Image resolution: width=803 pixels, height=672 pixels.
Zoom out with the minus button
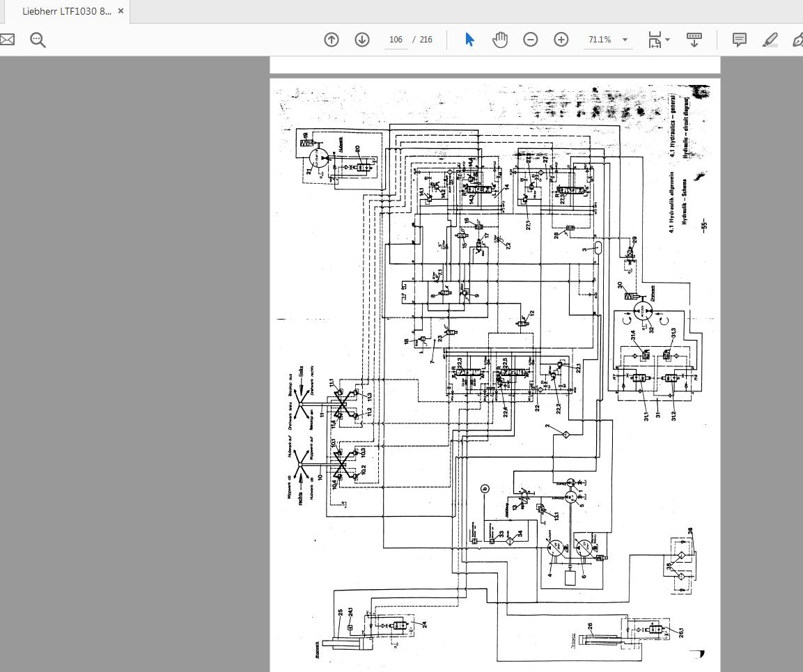(x=531, y=40)
